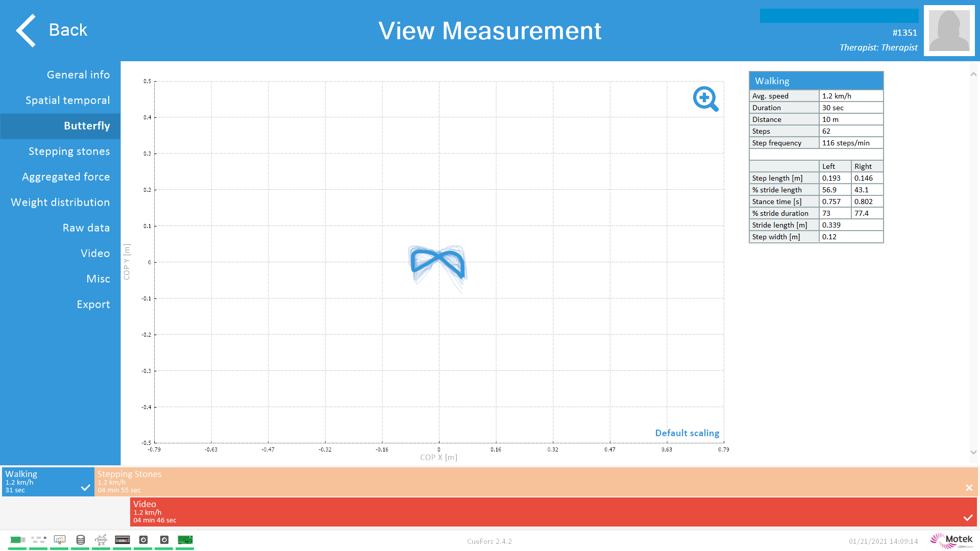The image size is (980, 551).
Task: Open Weight distribution view
Action: tap(60, 203)
